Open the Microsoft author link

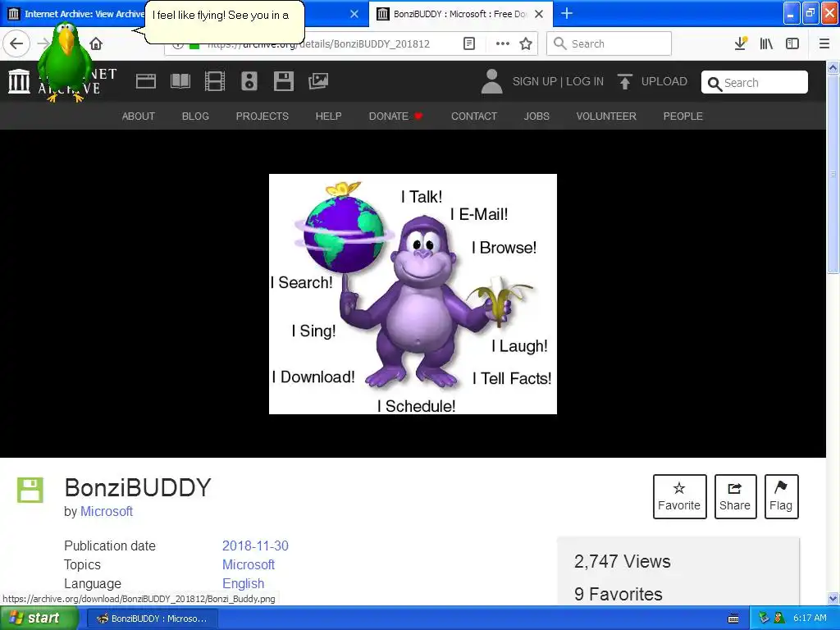pos(107,512)
